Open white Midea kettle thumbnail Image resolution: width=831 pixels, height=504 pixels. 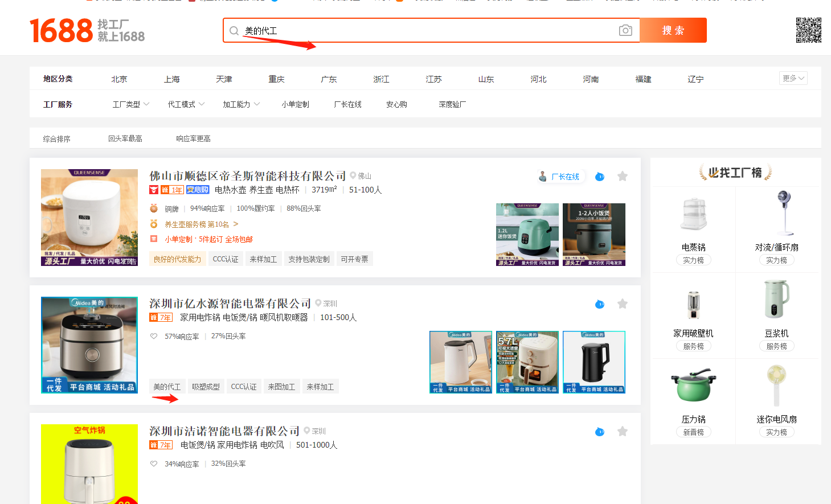point(461,362)
